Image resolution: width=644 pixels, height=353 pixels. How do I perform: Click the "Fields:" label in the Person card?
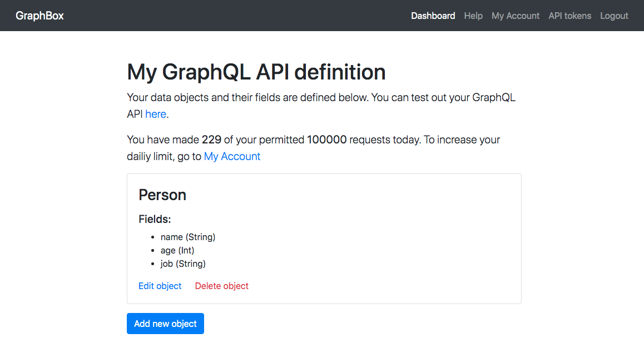pyautogui.click(x=155, y=219)
